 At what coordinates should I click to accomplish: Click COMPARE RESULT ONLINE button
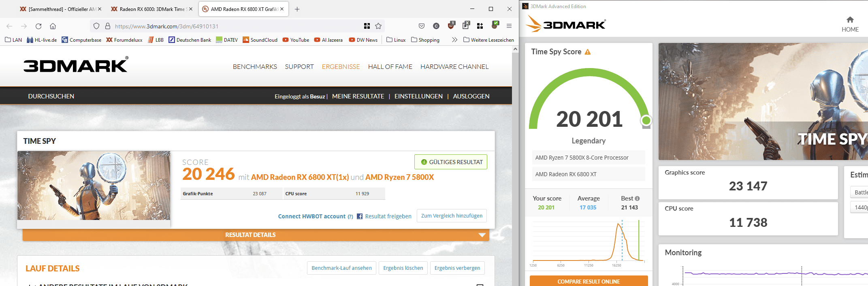(589, 281)
